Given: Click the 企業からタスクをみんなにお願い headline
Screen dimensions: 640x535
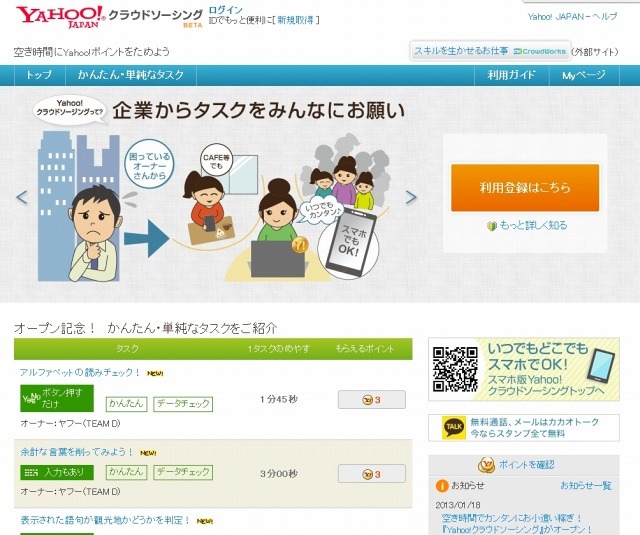Looking at the screenshot, I should (259, 111).
